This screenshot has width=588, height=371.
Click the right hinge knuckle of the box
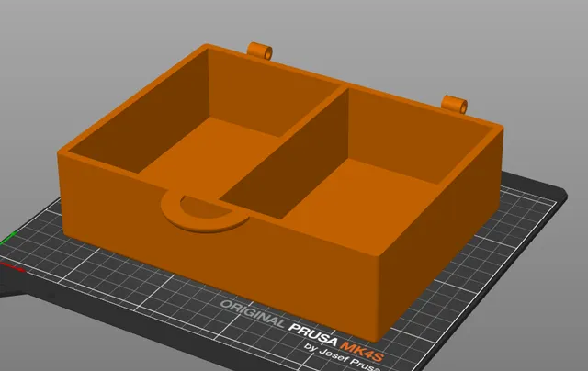[x=454, y=104]
